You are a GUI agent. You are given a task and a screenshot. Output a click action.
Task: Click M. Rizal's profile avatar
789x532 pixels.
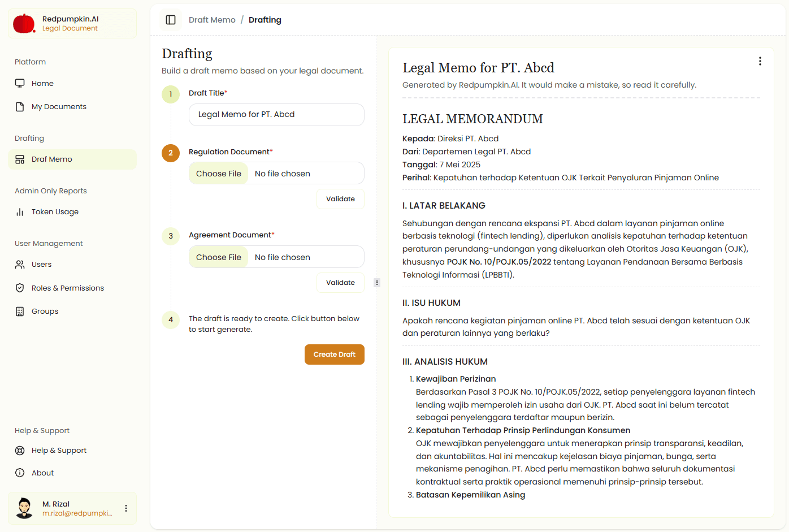click(x=24, y=508)
